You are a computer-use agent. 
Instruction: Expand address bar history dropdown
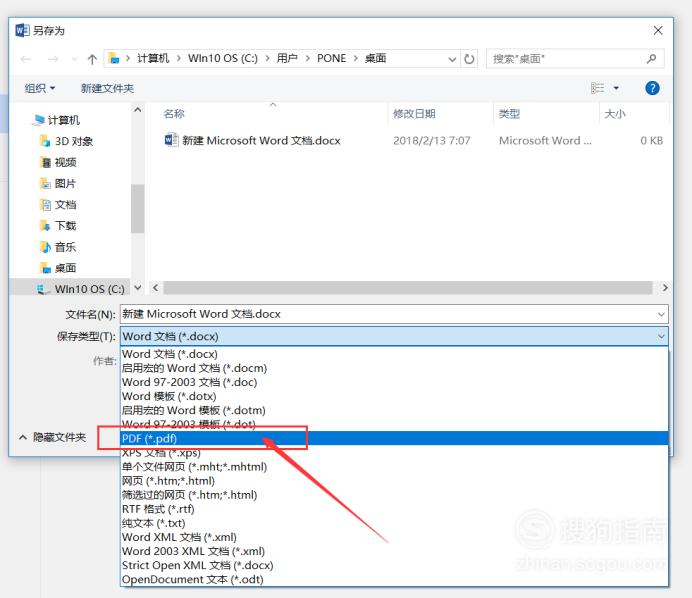452,59
